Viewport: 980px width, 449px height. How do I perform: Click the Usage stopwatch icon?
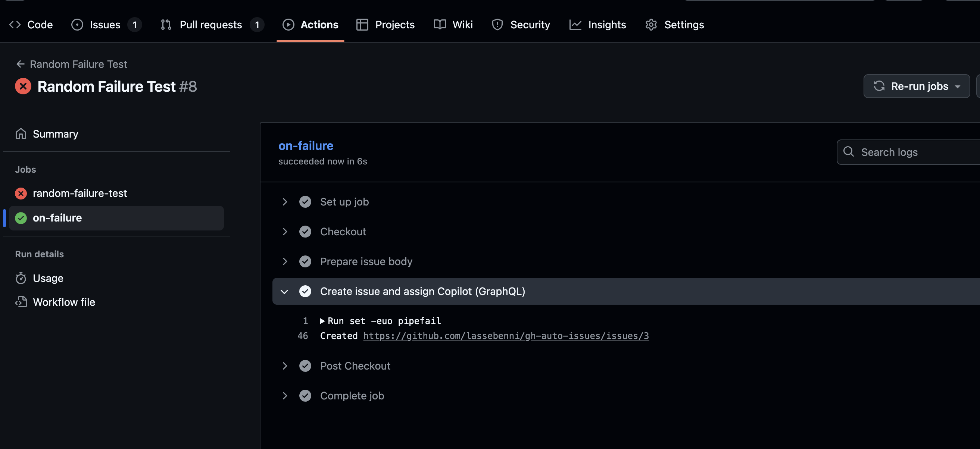coord(21,278)
